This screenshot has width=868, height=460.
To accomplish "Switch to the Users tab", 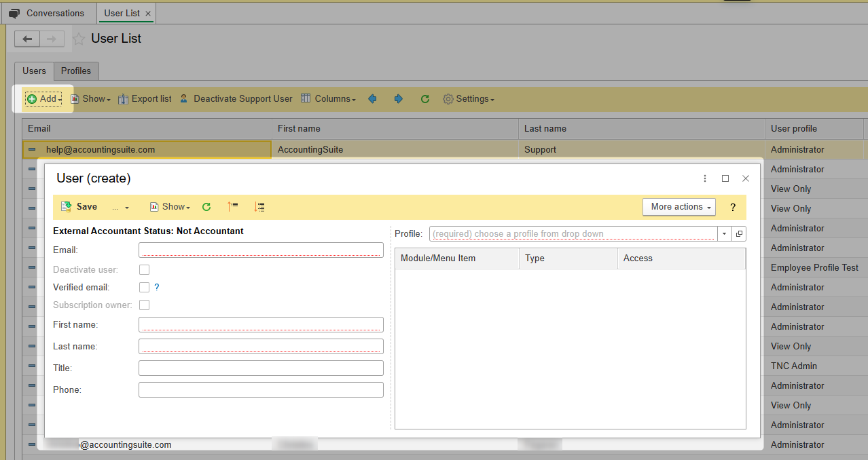I will [x=34, y=71].
